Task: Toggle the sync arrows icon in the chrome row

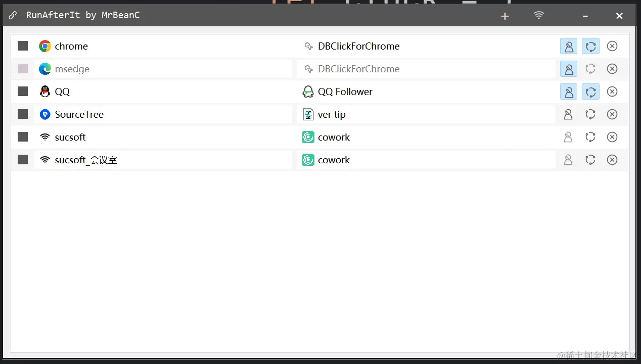Action: [590, 46]
